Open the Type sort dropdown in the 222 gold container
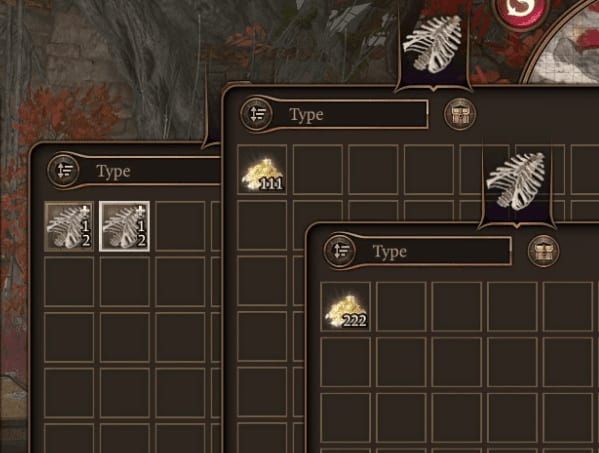The width and height of the screenshot is (599, 453). pos(434,251)
